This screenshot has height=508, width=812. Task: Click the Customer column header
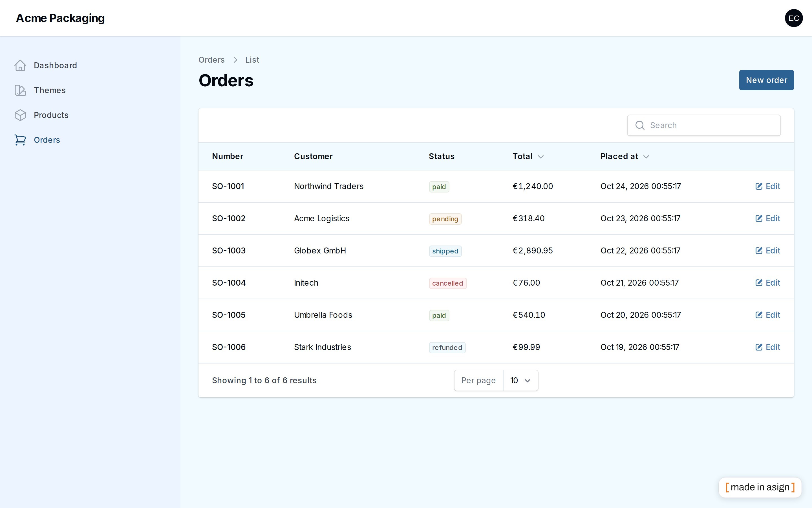(314, 157)
